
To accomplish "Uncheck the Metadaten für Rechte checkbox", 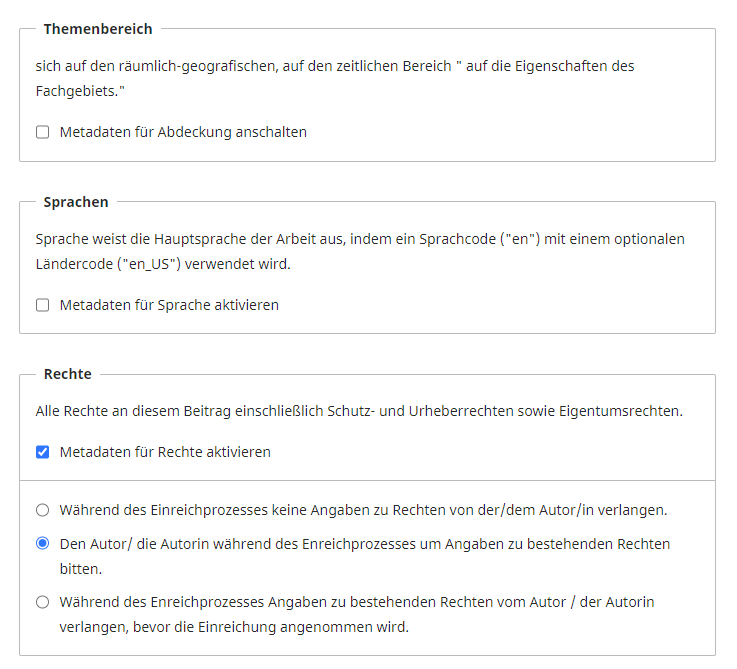I will [42, 452].
